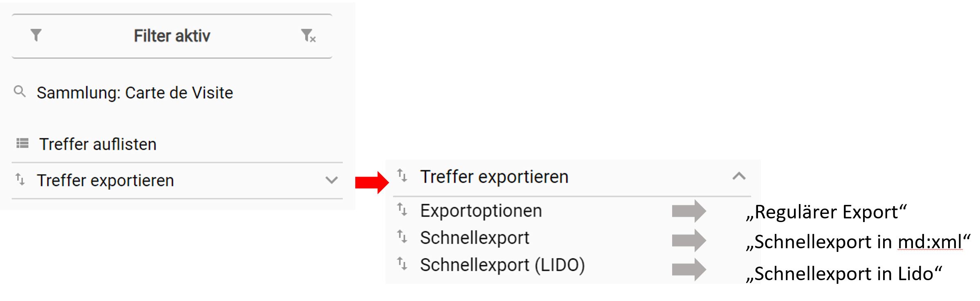Click the gray arrow next to Exportoptionen
This screenshot has width=980, height=301.
tap(689, 211)
